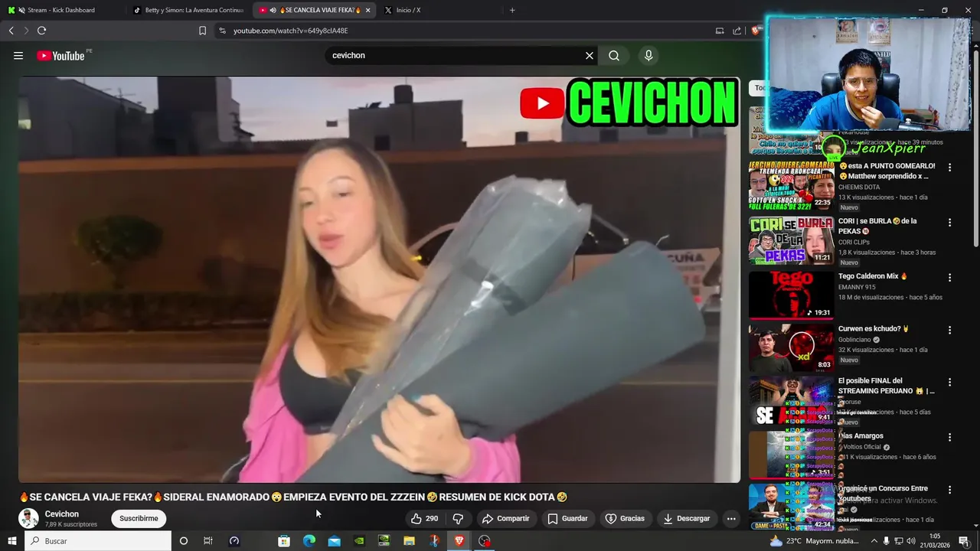Open options for El posible FINAL video
This screenshot has width=980, height=551.
[x=950, y=382]
